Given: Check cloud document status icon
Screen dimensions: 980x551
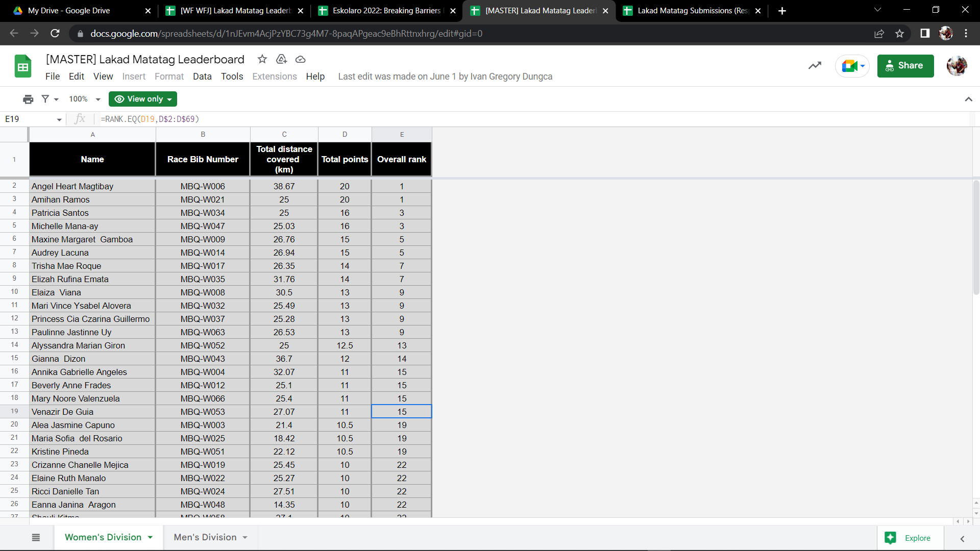Looking at the screenshot, I should [301, 59].
